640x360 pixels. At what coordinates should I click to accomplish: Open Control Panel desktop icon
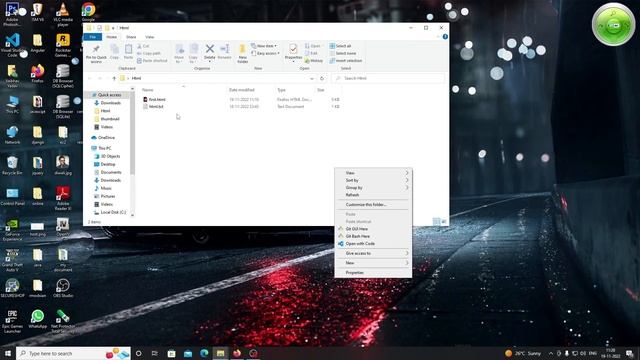click(x=12, y=196)
